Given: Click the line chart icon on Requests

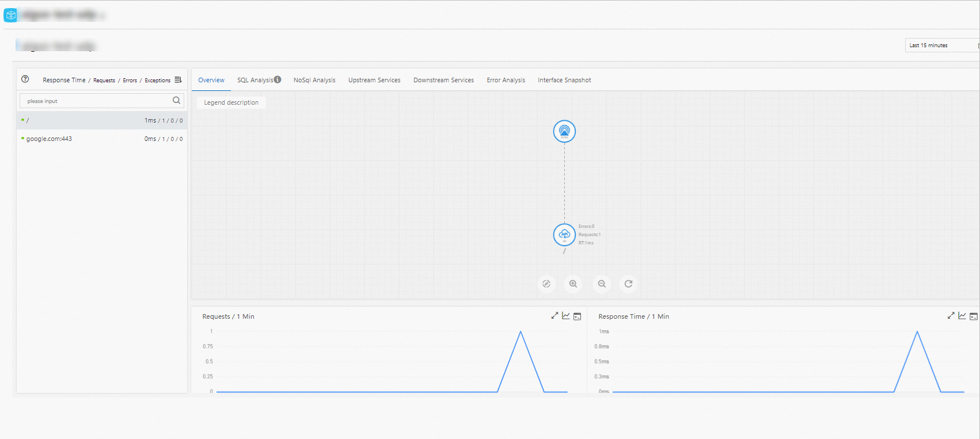Looking at the screenshot, I should pos(566,316).
